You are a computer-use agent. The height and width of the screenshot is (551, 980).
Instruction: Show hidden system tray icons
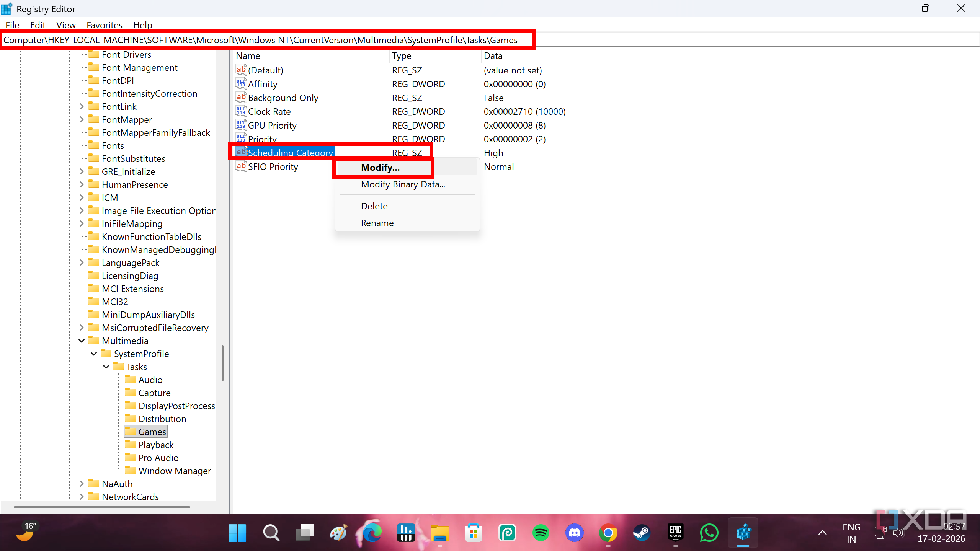(x=822, y=533)
